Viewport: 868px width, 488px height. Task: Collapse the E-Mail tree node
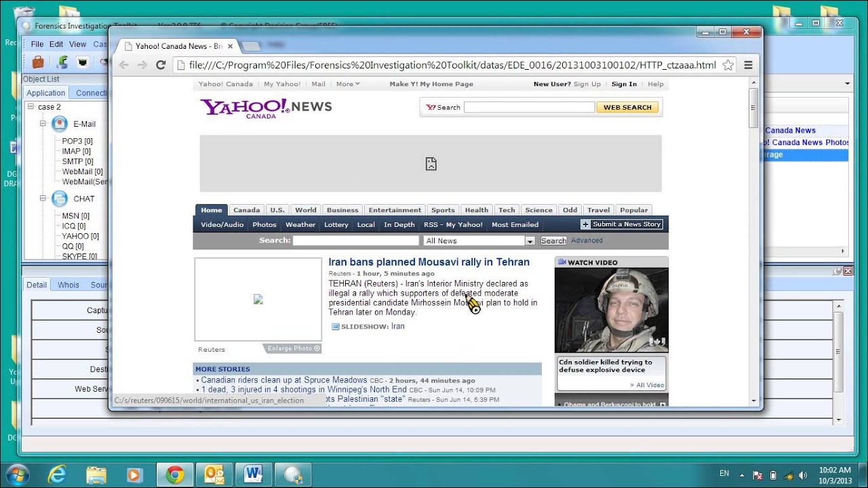[x=43, y=124]
